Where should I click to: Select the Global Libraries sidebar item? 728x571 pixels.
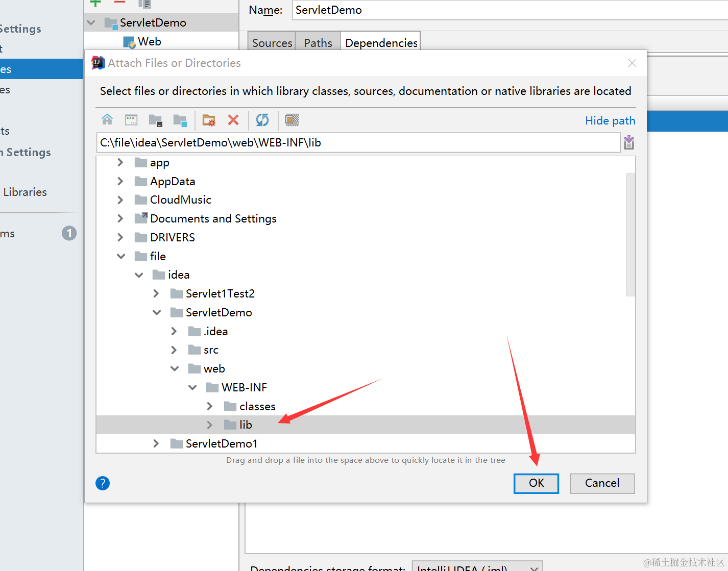pyautogui.click(x=25, y=192)
